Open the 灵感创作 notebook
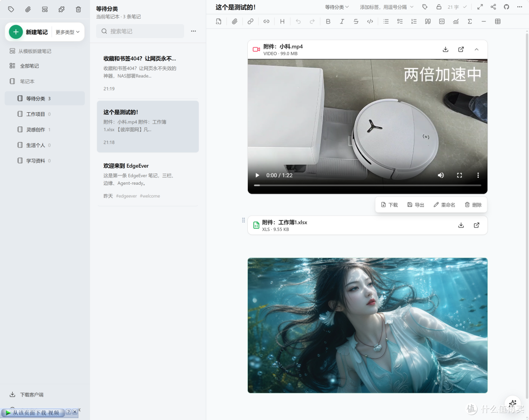This screenshot has height=420, width=529. pos(45,130)
